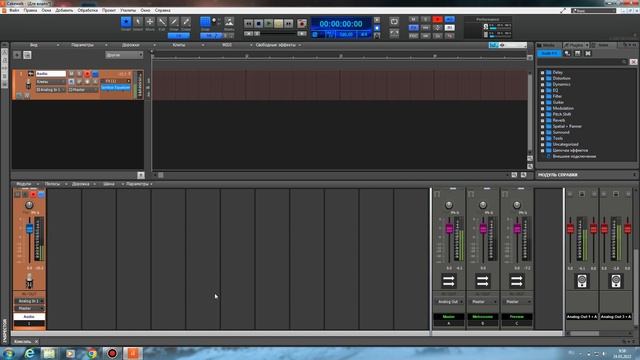
Task: Open the Правка menu
Action: click(30, 10)
